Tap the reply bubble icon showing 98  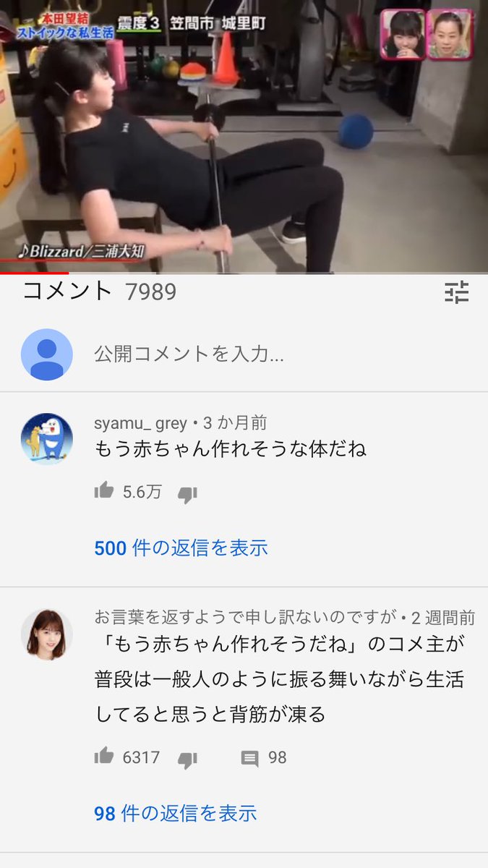tap(250, 759)
